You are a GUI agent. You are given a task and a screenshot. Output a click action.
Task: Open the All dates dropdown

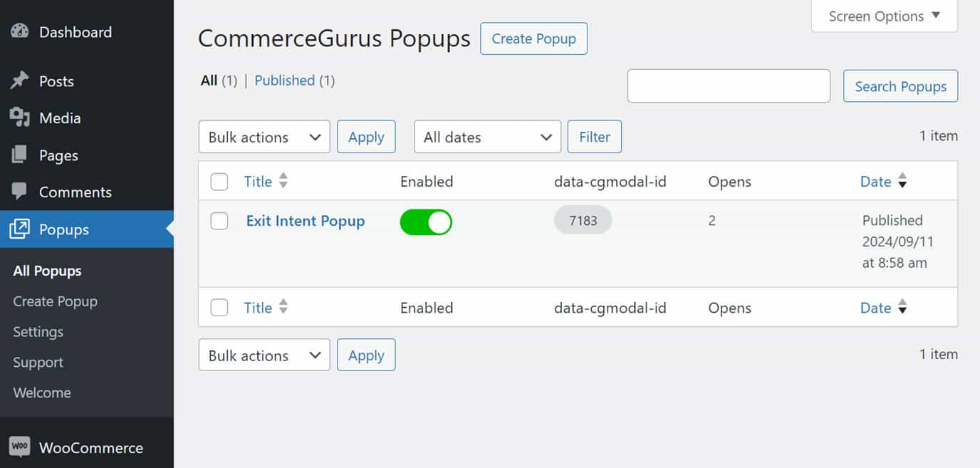(x=488, y=137)
